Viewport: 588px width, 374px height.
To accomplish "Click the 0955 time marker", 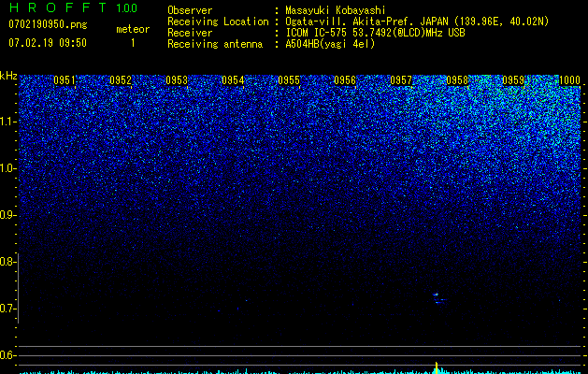I will pyautogui.click(x=289, y=80).
